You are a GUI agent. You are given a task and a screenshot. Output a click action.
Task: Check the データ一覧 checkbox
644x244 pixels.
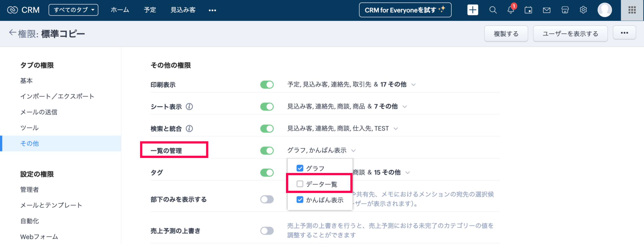point(300,184)
